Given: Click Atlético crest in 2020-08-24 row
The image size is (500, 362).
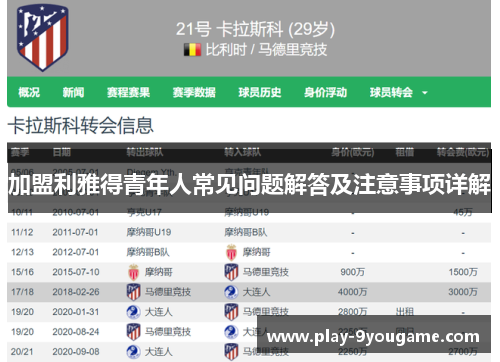Looking at the screenshot, I should (x=133, y=332).
